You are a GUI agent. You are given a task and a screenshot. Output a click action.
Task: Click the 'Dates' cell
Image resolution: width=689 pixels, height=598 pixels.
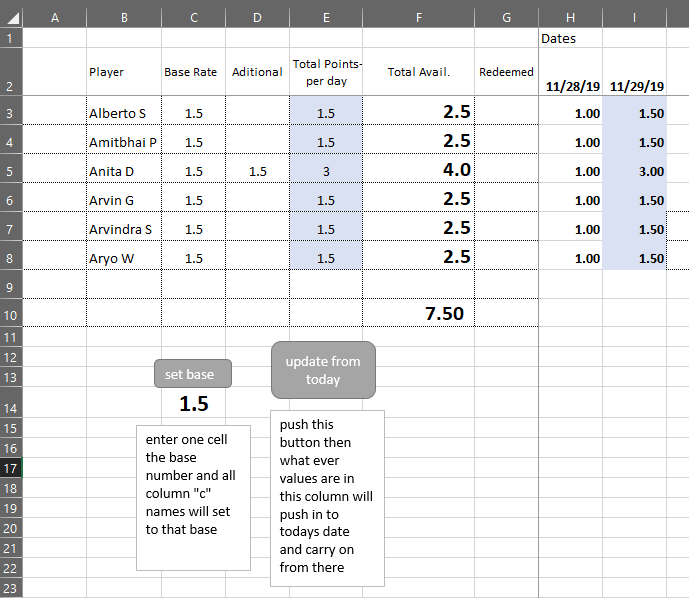(570, 38)
